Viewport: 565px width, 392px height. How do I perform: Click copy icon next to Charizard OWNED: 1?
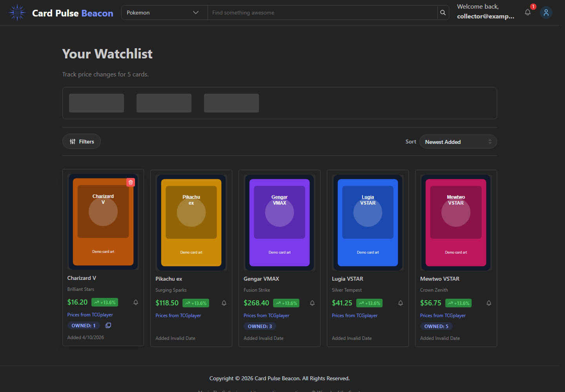[108, 325]
